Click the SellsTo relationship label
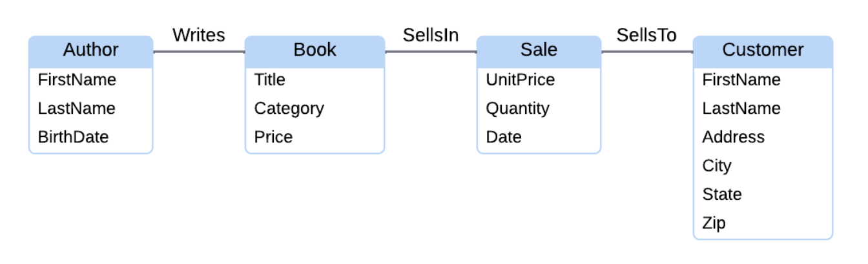The width and height of the screenshot is (868, 264). [x=646, y=35]
